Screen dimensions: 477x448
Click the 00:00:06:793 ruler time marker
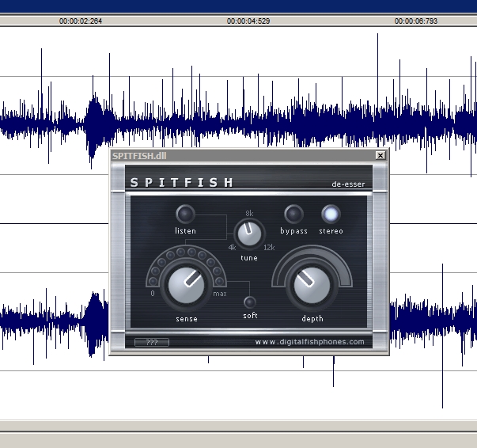click(416, 21)
